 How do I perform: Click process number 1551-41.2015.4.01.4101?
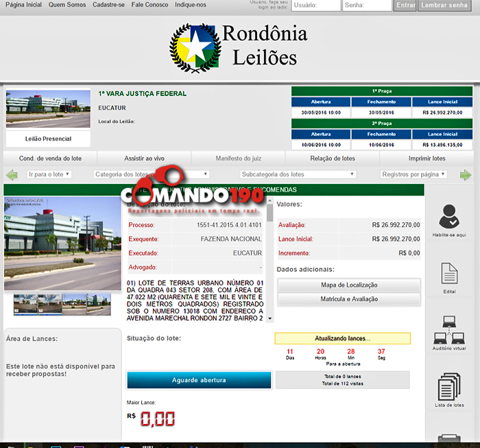pos(229,225)
